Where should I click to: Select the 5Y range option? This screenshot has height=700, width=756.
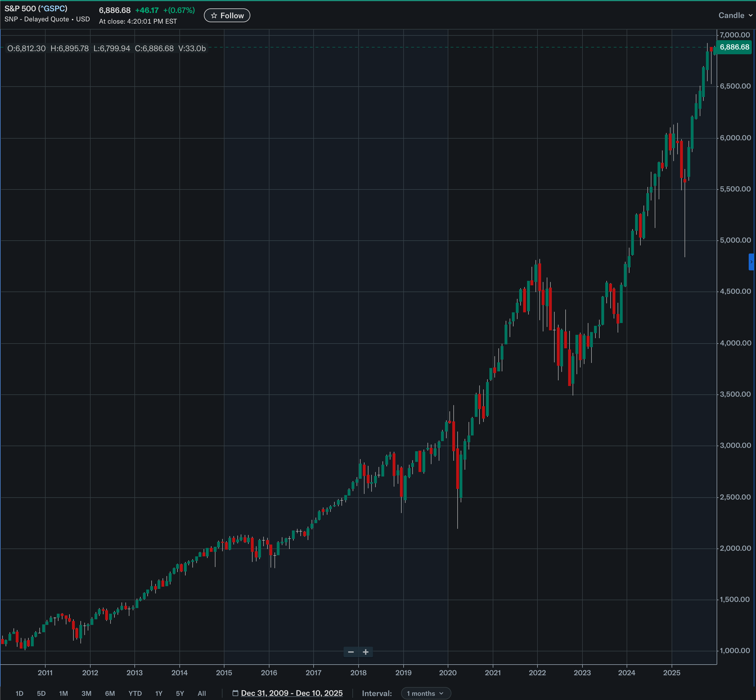tap(180, 693)
